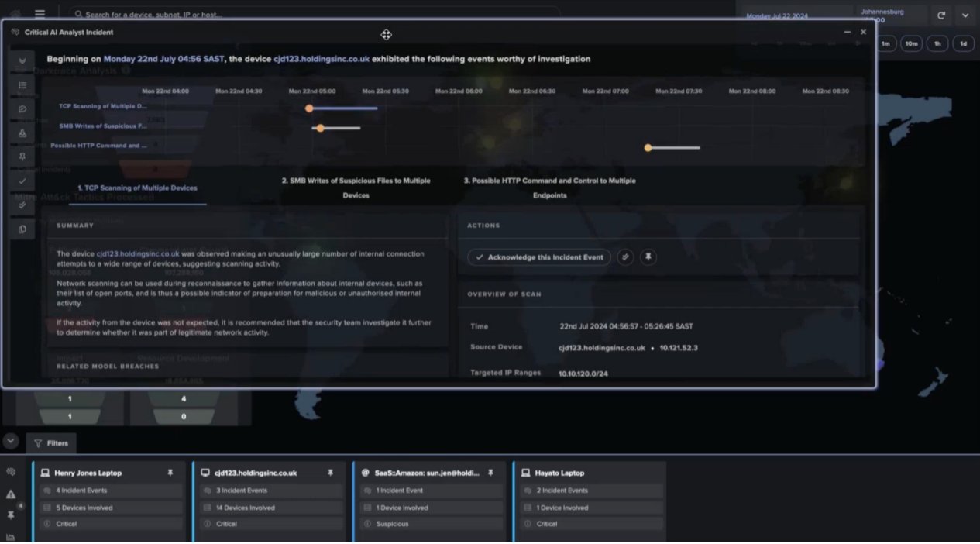This screenshot has width=980, height=544.
Task: Click source device cjd123.holdingsinc.co.uk in Overview of Scan
Action: 602,348
